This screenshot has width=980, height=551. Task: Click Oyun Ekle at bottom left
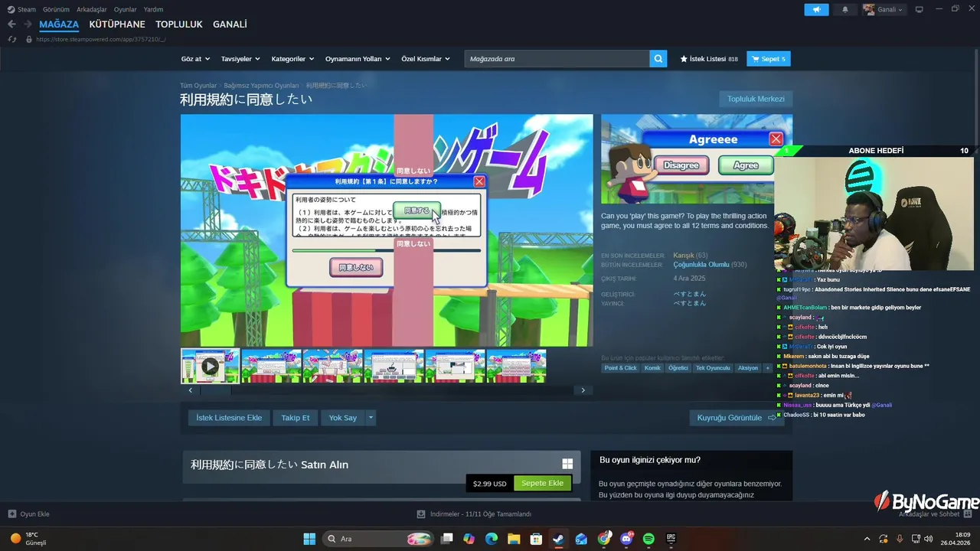(29, 514)
